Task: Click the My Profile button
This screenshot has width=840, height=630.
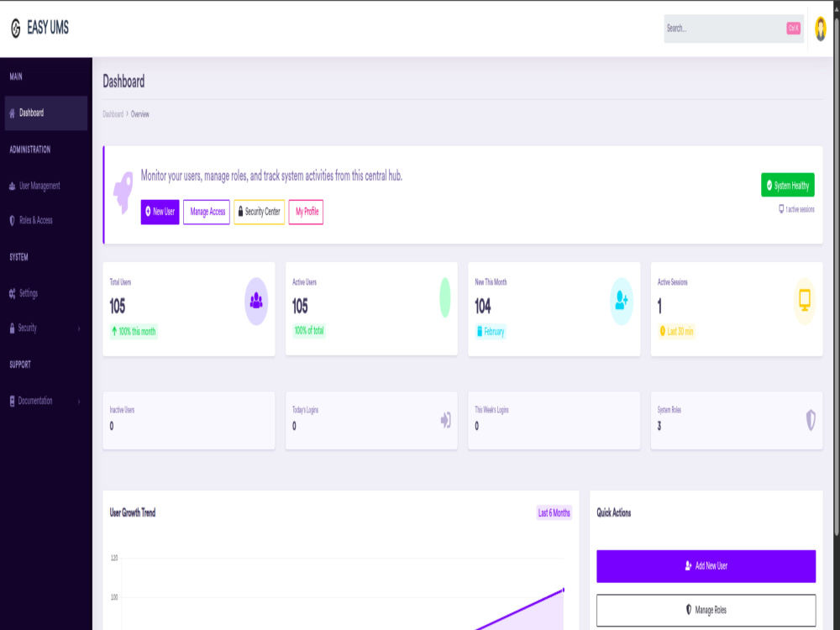Action: pyautogui.click(x=306, y=212)
